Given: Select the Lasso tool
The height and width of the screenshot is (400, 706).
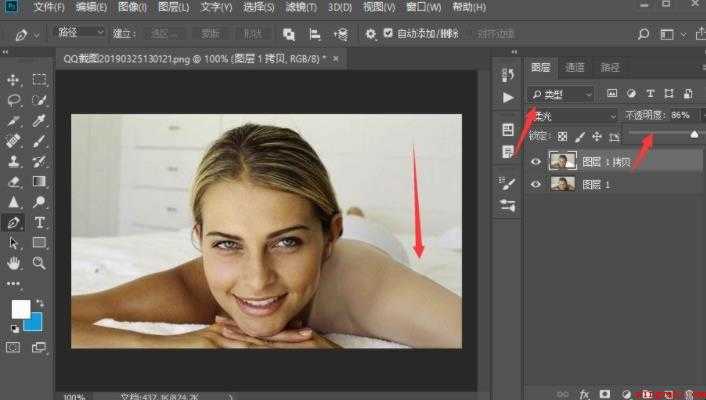Looking at the screenshot, I should click(14, 100).
